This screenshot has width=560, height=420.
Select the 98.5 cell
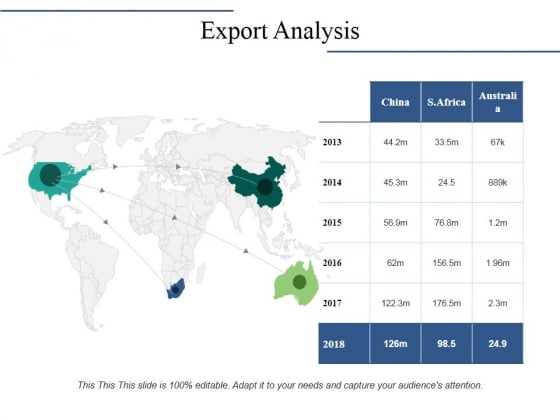(446, 344)
